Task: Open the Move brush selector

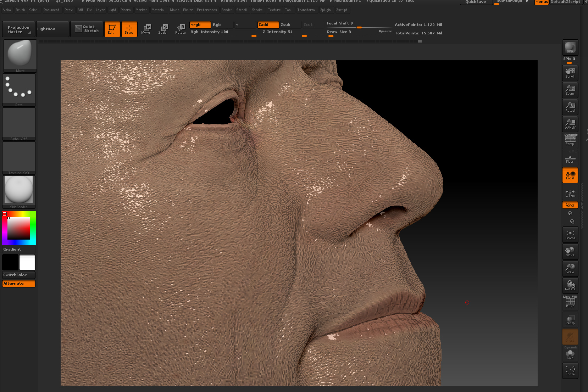Action: point(20,56)
